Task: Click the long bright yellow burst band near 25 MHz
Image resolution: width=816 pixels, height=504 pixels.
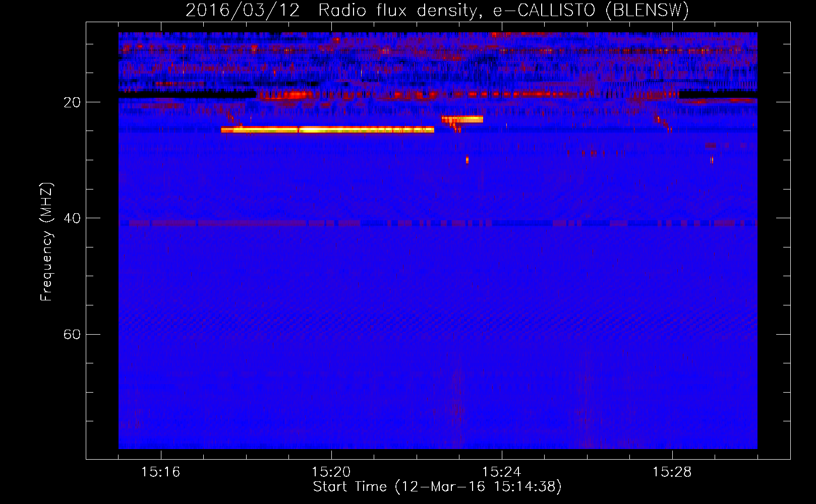Action: pos(327,130)
